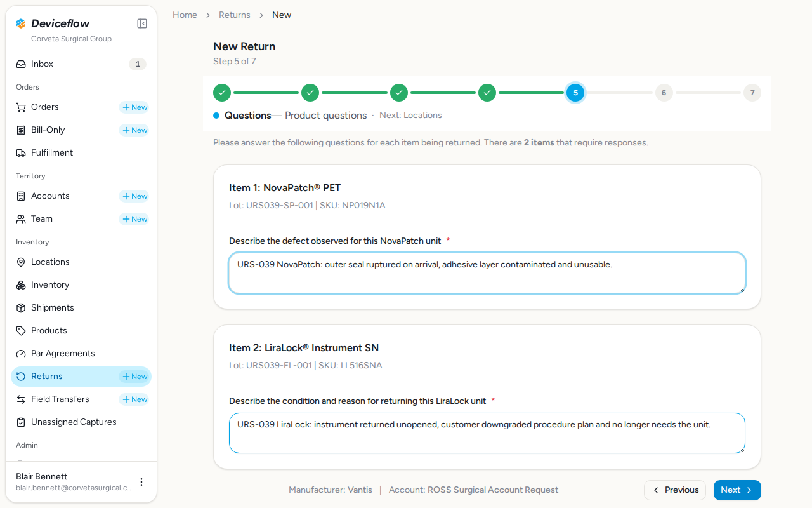Click step 6 circle in stepper
Image resolution: width=812 pixels, height=508 pixels.
[664, 93]
